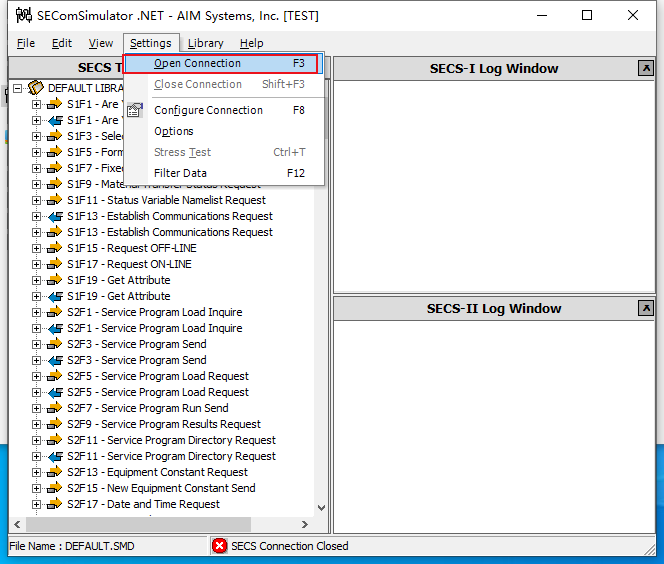Click the SECS-II Log Window title
Image resolution: width=664 pixels, height=564 pixels.
pyautogui.click(x=494, y=309)
